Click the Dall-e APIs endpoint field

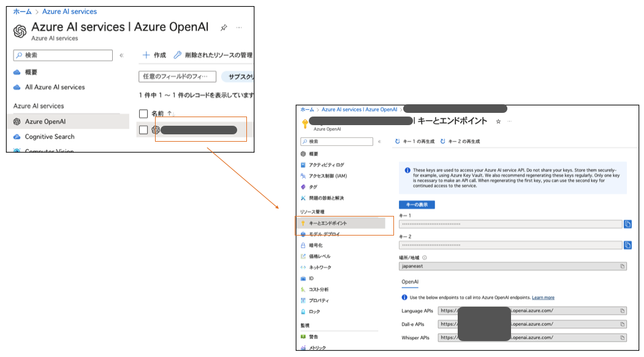pyautogui.click(x=532, y=324)
